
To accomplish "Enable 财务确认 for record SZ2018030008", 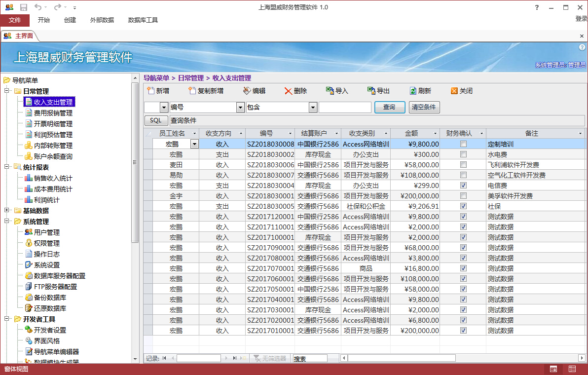I will (462, 144).
